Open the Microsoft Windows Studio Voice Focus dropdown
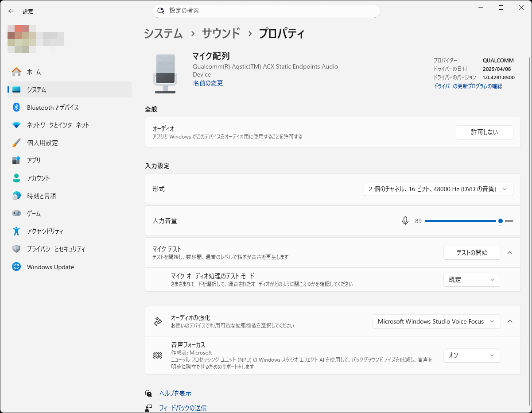The height and width of the screenshot is (413, 532). [436, 321]
